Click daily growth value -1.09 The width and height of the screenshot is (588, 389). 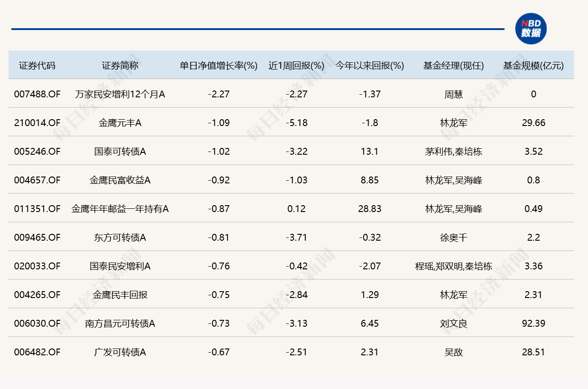[x=219, y=123]
